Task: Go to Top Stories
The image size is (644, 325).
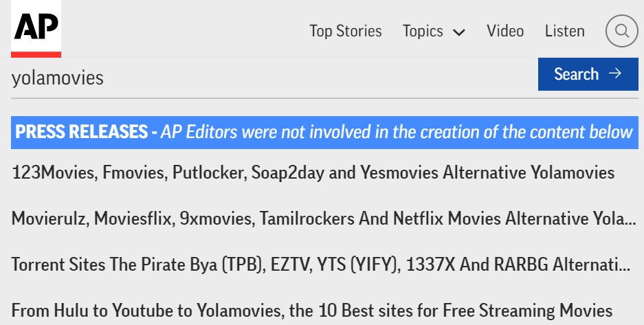Action: pyautogui.click(x=346, y=31)
